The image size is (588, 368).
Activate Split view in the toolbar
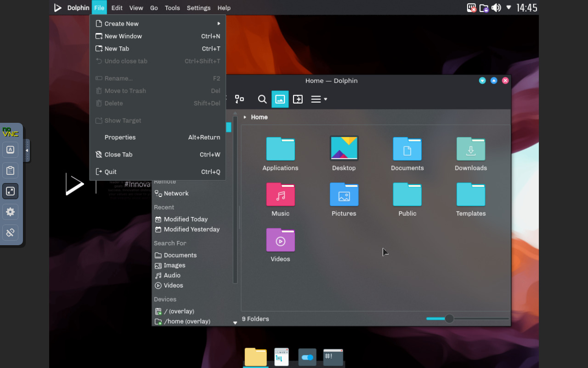pos(298,99)
